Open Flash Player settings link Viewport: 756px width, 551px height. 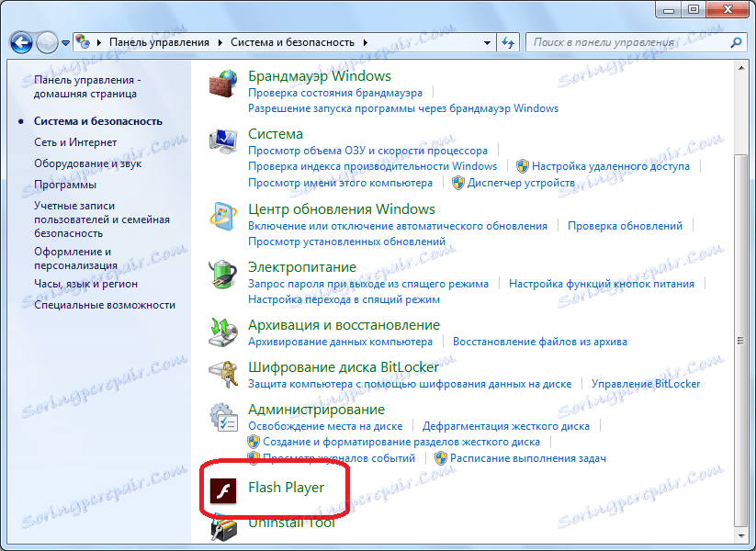point(286,488)
